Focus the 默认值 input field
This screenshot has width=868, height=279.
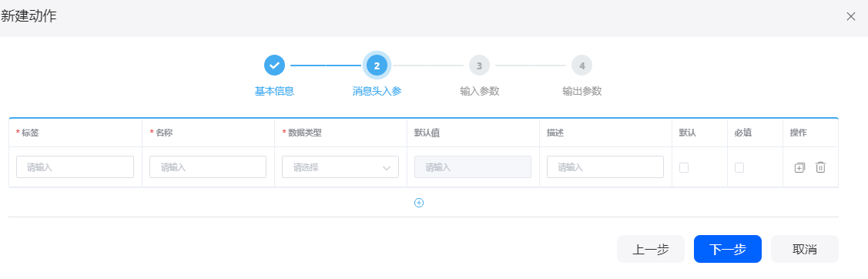pyautogui.click(x=473, y=167)
